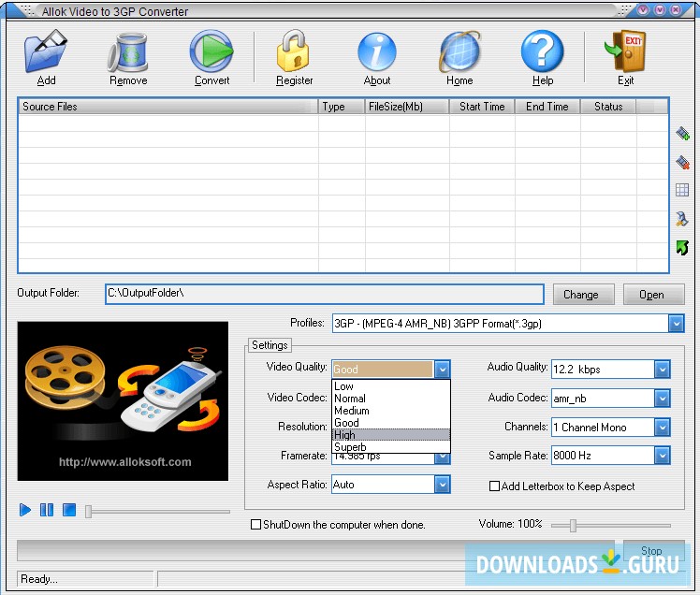Click the remove-file film icon in side strip
Screen dimensions: 700x595
pos(682,162)
